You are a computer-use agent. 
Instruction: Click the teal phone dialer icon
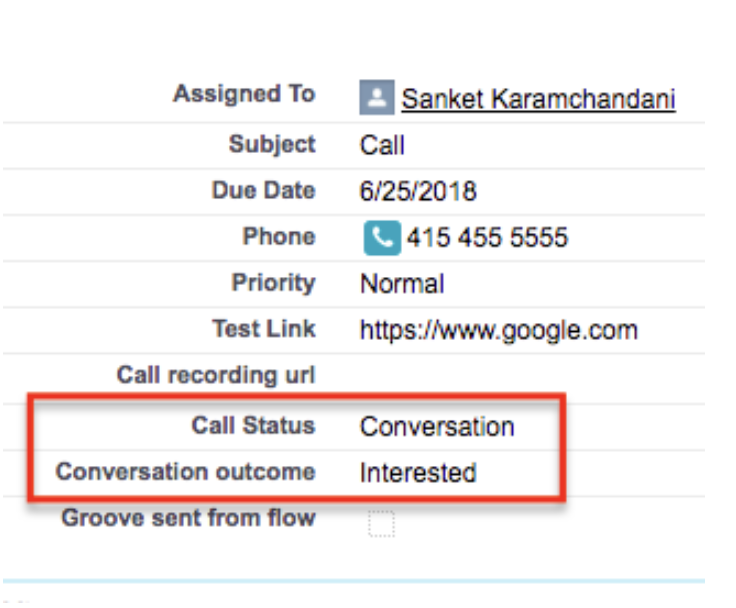point(381,238)
